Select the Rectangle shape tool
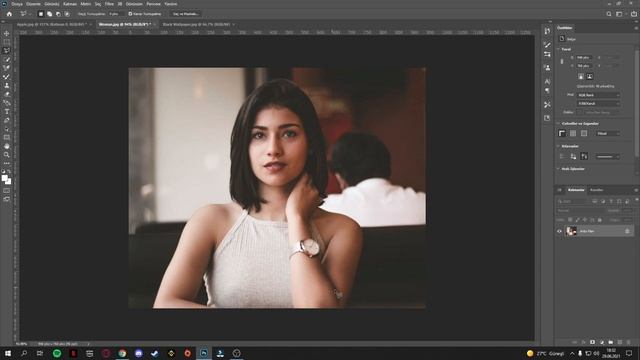The image size is (640, 360). click(7, 138)
